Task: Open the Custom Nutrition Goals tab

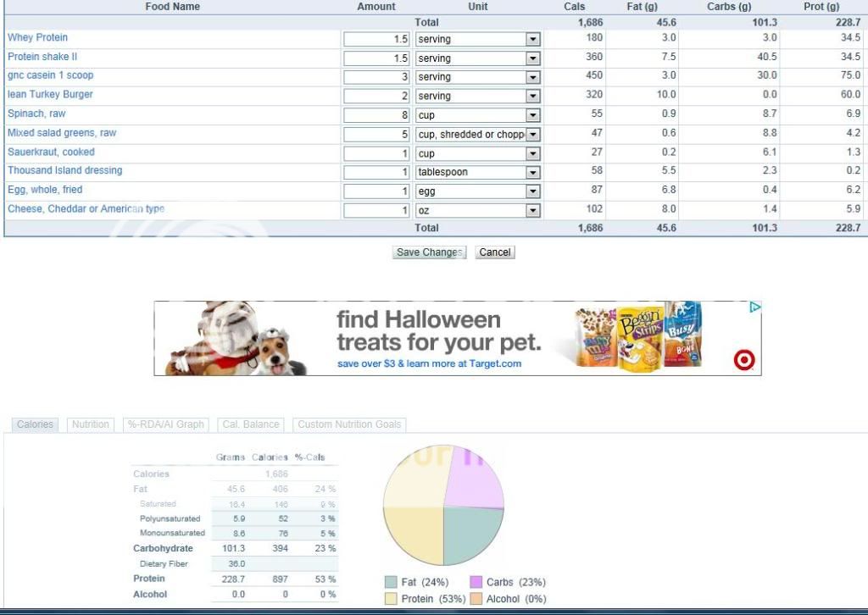Action: click(x=349, y=424)
